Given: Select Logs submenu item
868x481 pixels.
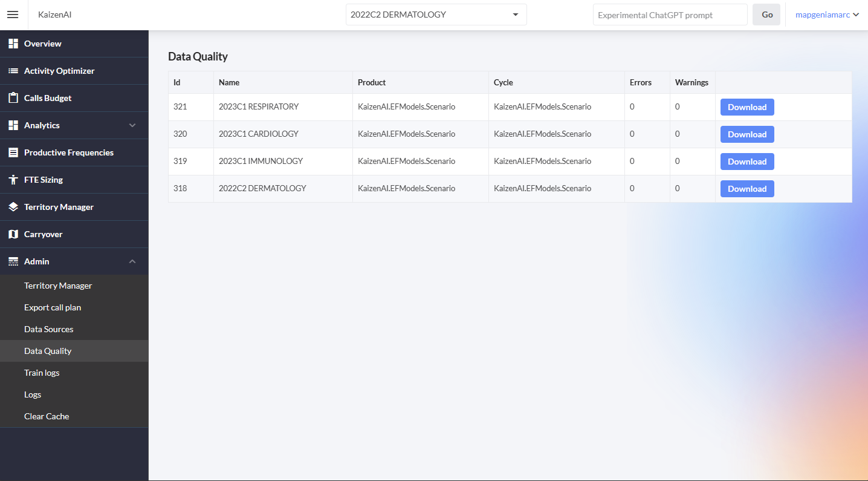Looking at the screenshot, I should [74, 394].
